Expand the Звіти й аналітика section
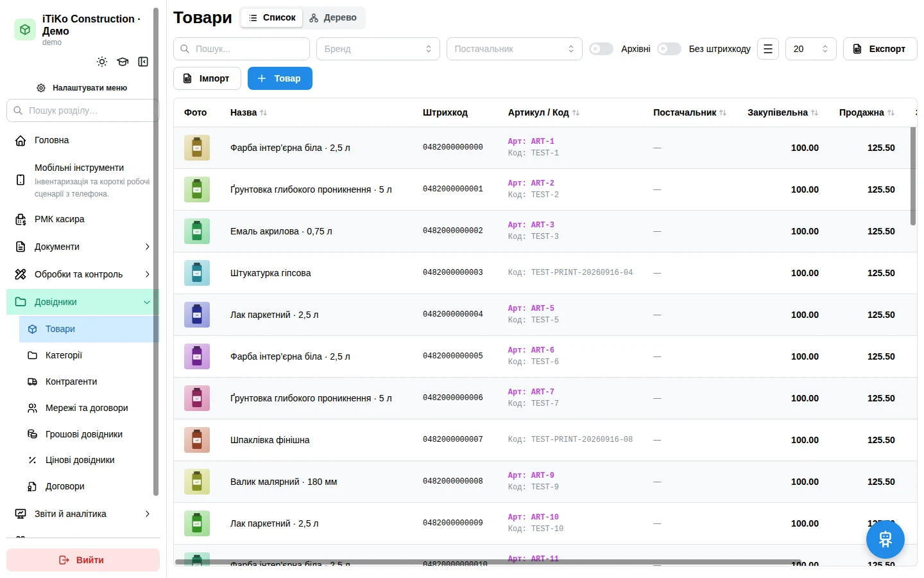Image resolution: width=924 pixels, height=578 pixels. [83, 514]
